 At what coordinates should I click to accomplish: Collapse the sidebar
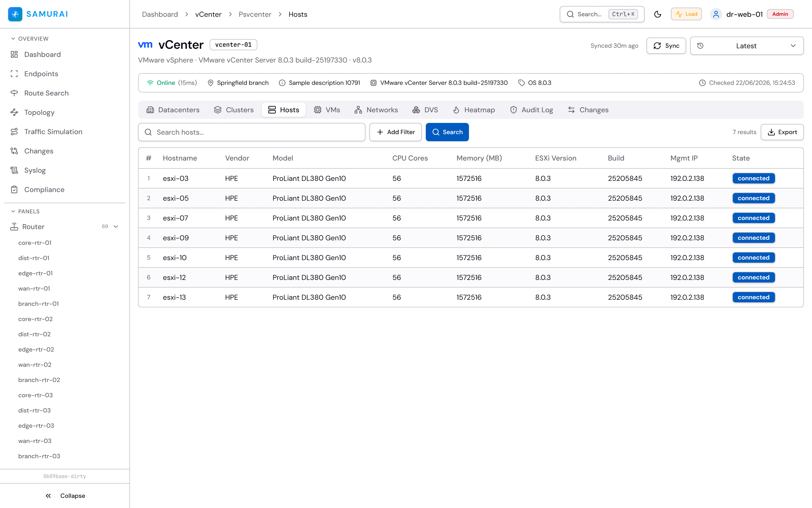pos(65,496)
